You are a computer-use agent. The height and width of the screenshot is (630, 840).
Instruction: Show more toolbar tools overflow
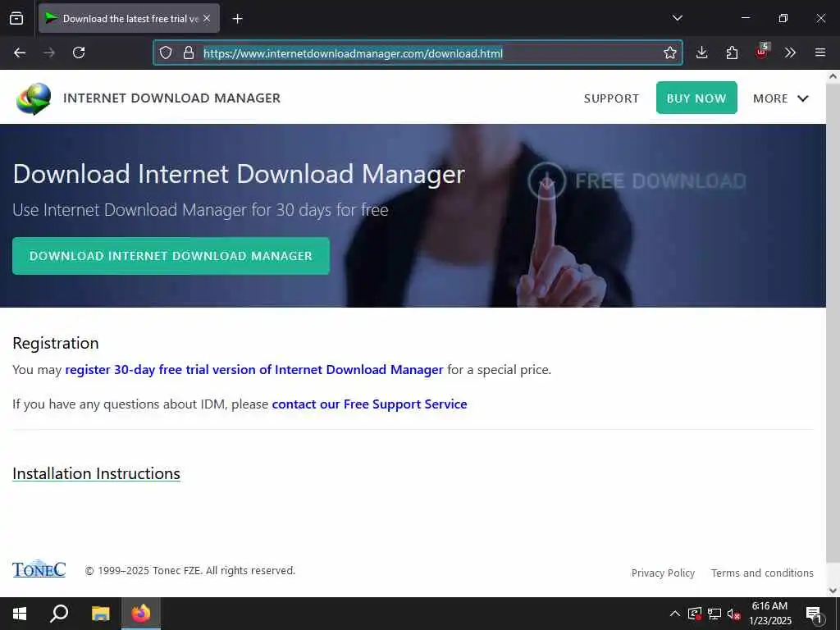(790, 52)
